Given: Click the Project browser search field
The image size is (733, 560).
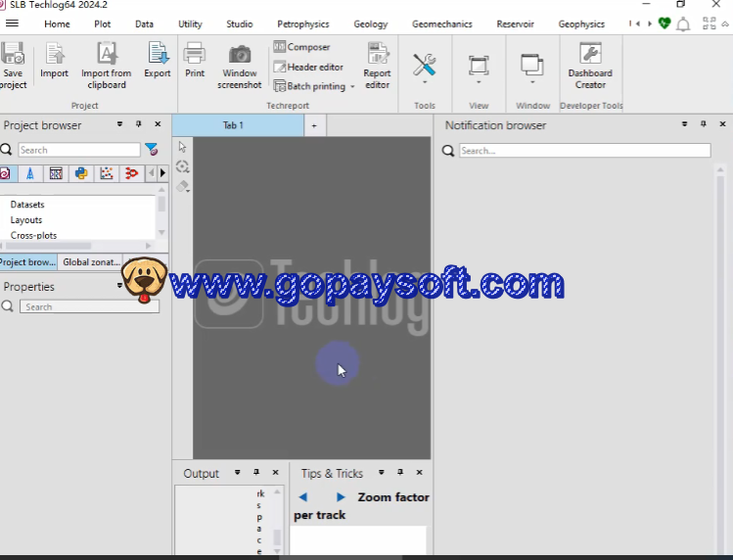Looking at the screenshot, I should coord(79,150).
